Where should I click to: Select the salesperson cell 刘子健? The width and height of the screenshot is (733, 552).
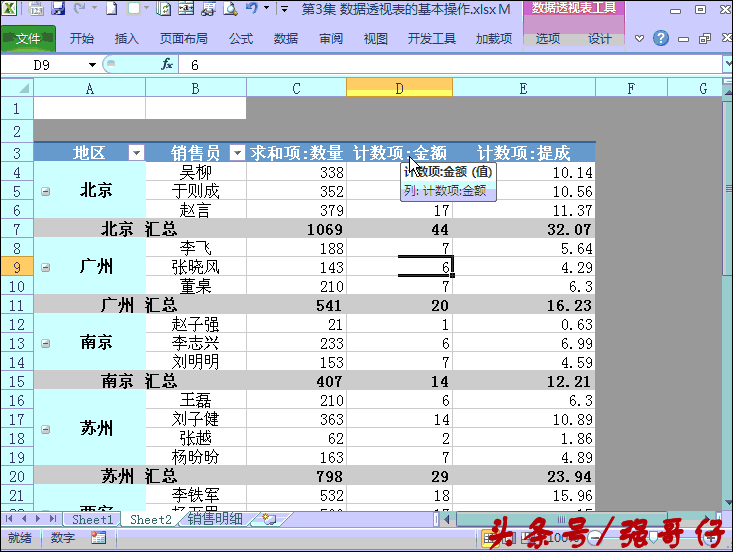click(x=196, y=419)
